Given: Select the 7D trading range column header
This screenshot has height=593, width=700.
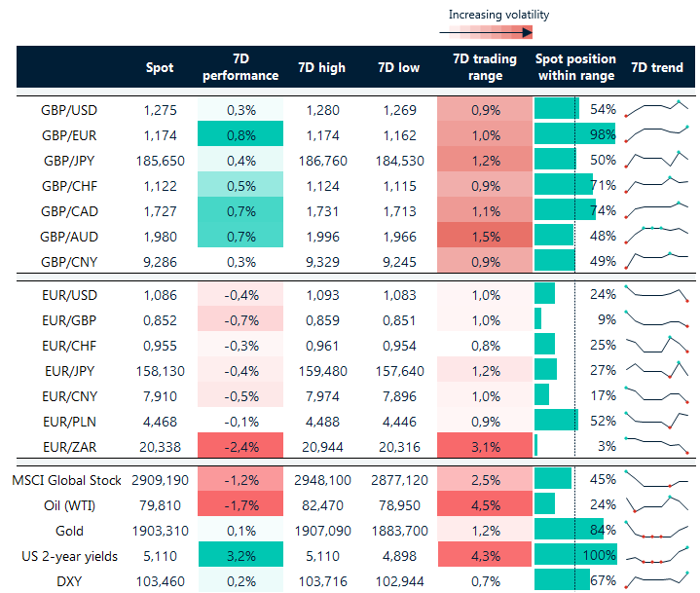Looking at the screenshot, I should [x=485, y=67].
